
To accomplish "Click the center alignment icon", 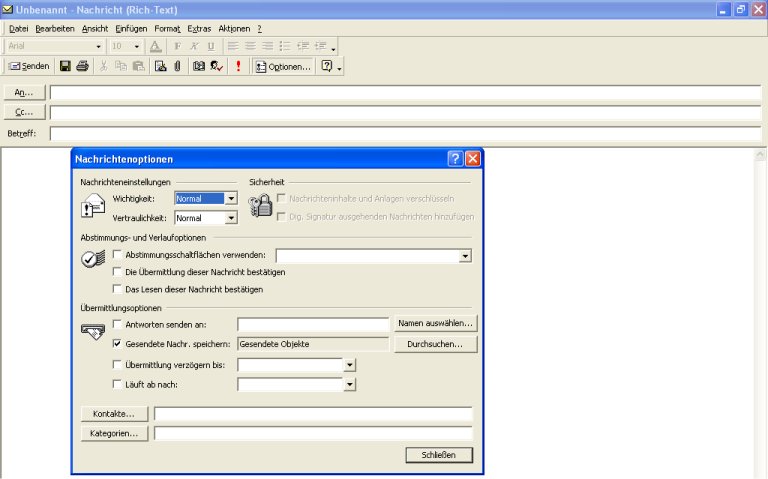I will tap(250, 47).
